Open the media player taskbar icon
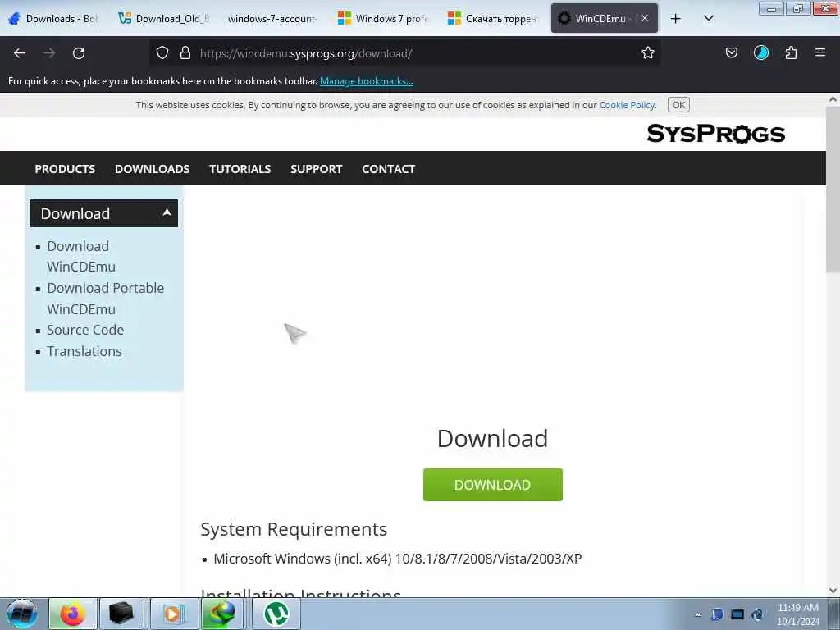Image resolution: width=840 pixels, height=630 pixels. pos(172,614)
